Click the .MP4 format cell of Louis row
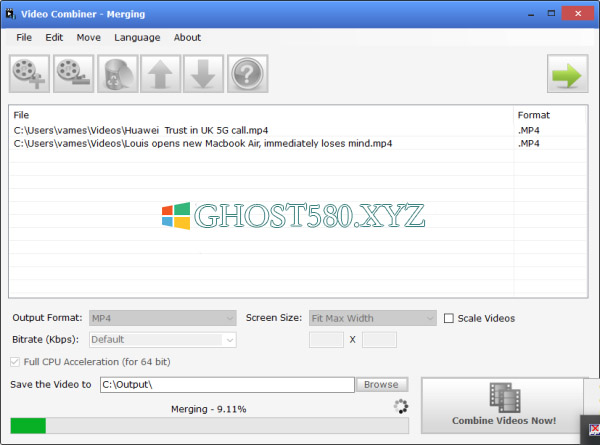This screenshot has width=600, height=445. (529, 143)
